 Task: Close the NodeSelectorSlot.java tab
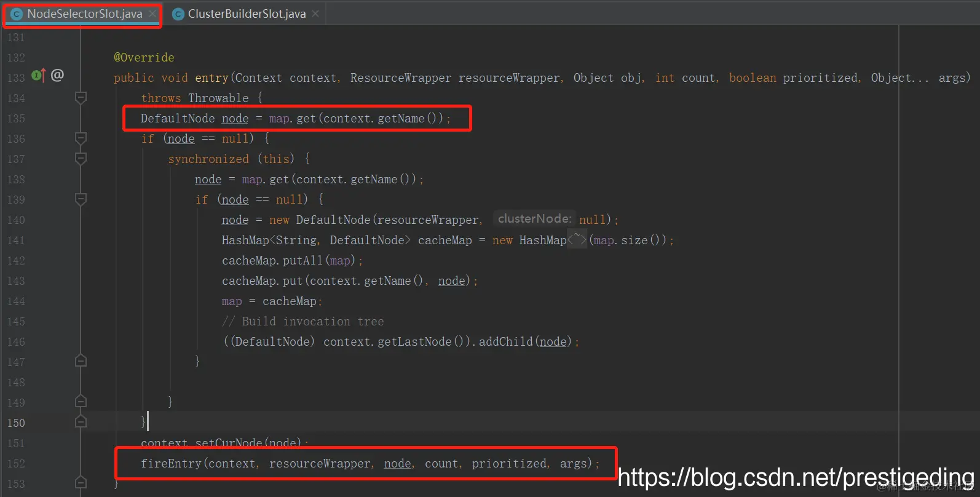point(152,14)
